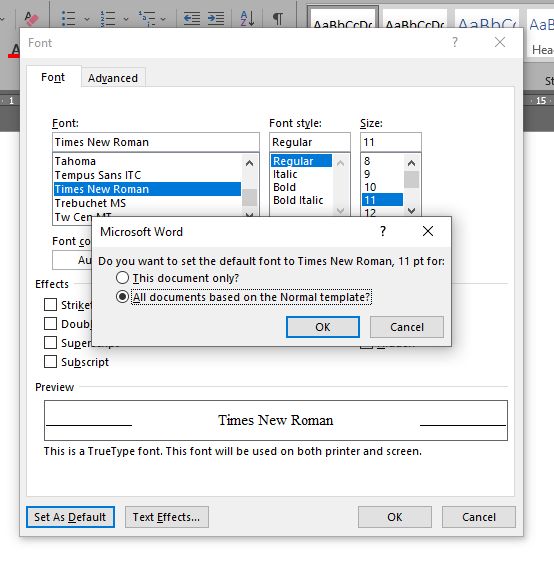Image resolution: width=554 pixels, height=578 pixels.
Task: Click the Font name input field
Action: (x=156, y=142)
